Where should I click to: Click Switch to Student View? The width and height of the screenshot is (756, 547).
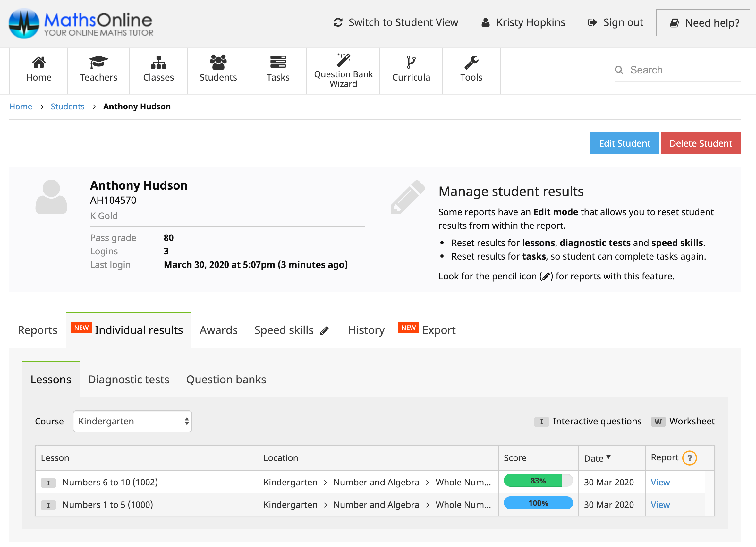pos(396,22)
